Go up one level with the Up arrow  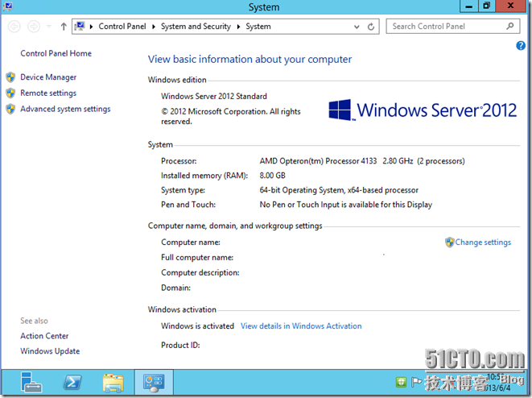coord(64,27)
